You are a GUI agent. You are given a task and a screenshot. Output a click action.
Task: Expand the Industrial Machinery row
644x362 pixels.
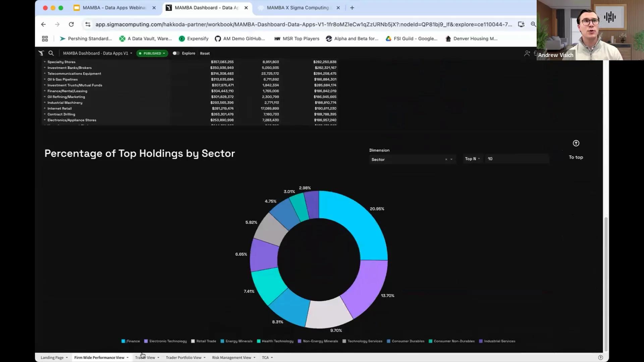[x=45, y=103]
